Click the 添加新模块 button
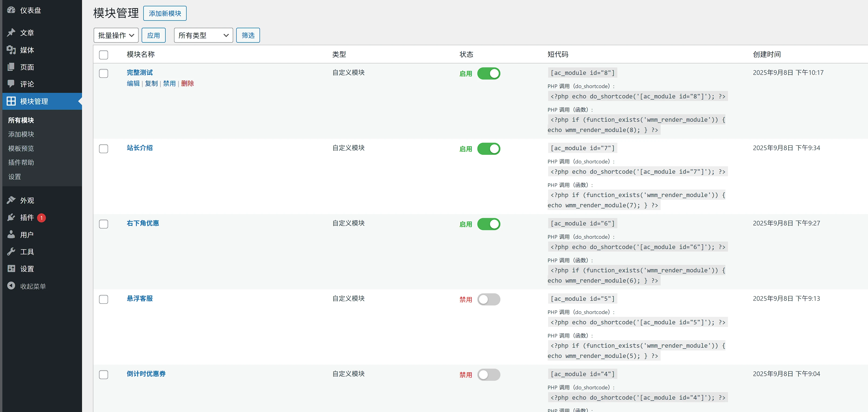868x412 pixels. [x=165, y=14]
